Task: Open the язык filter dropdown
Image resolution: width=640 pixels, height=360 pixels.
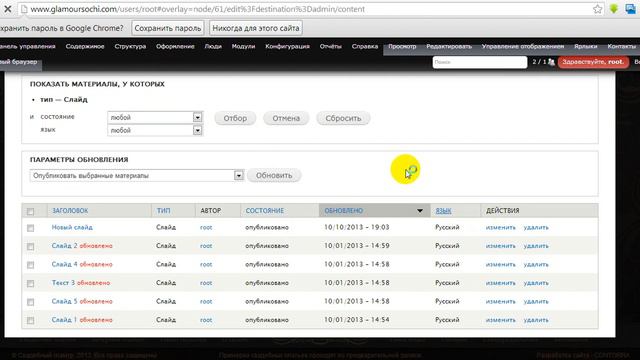Action: [155, 130]
